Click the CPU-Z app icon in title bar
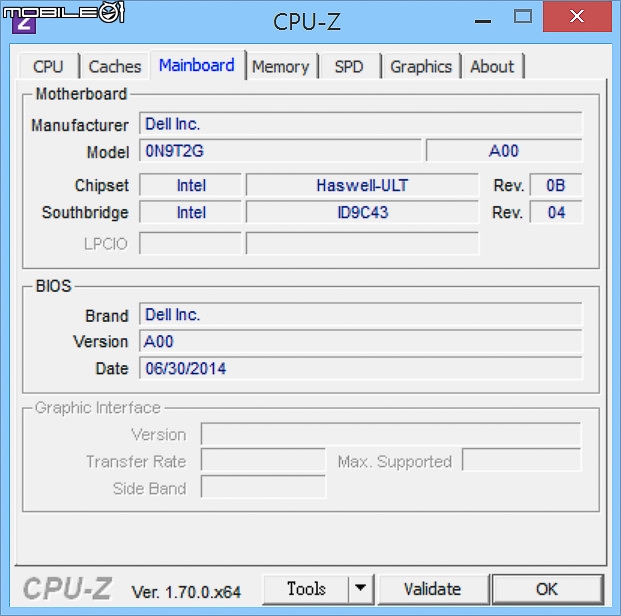This screenshot has height=616, width=621. (x=24, y=23)
